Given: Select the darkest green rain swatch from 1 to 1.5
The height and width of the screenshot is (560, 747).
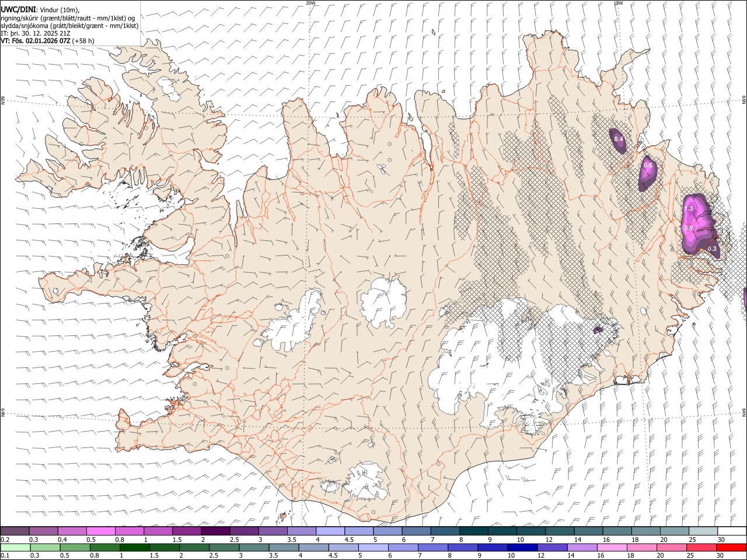Looking at the screenshot, I should tap(134, 547).
